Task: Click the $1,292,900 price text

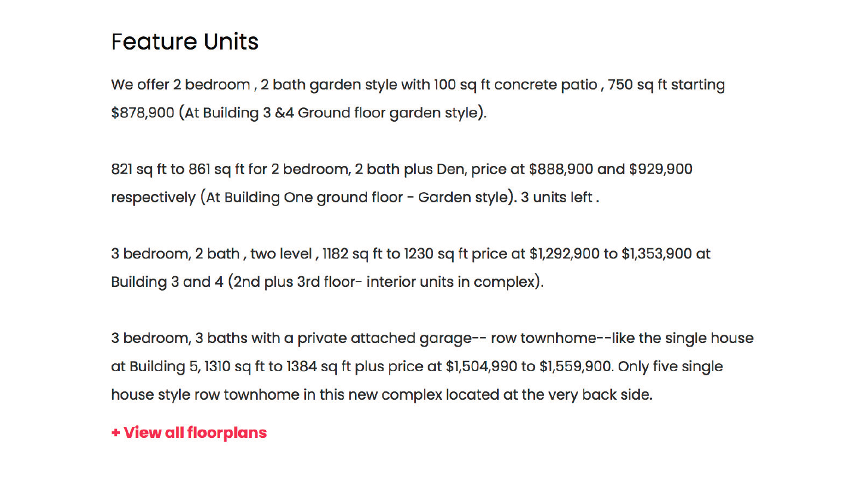Action: tap(564, 254)
